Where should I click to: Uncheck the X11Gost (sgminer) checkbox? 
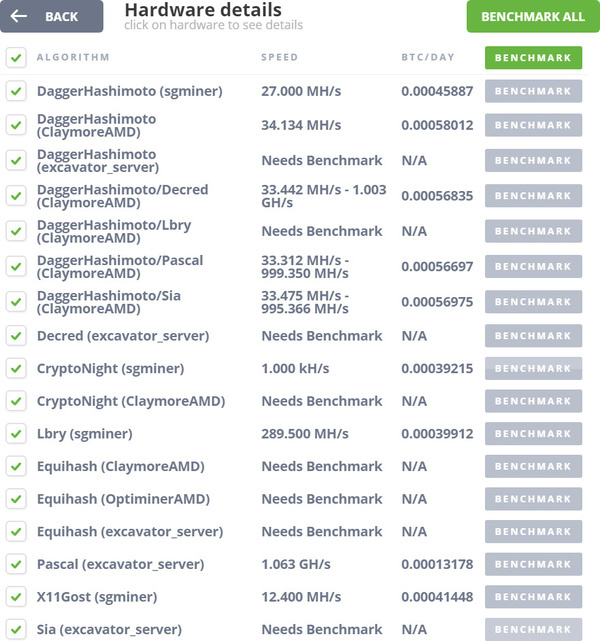(x=15, y=597)
